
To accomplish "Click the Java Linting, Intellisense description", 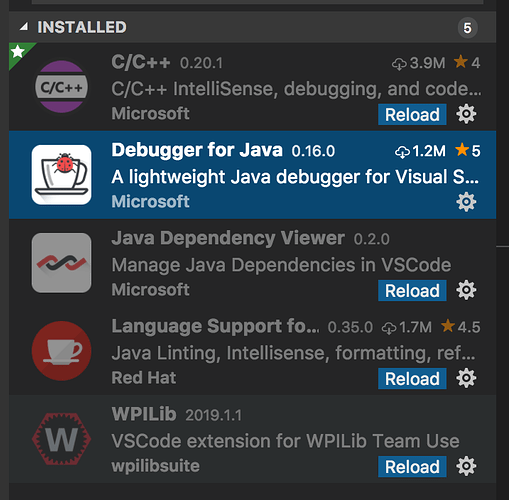I will [x=294, y=353].
